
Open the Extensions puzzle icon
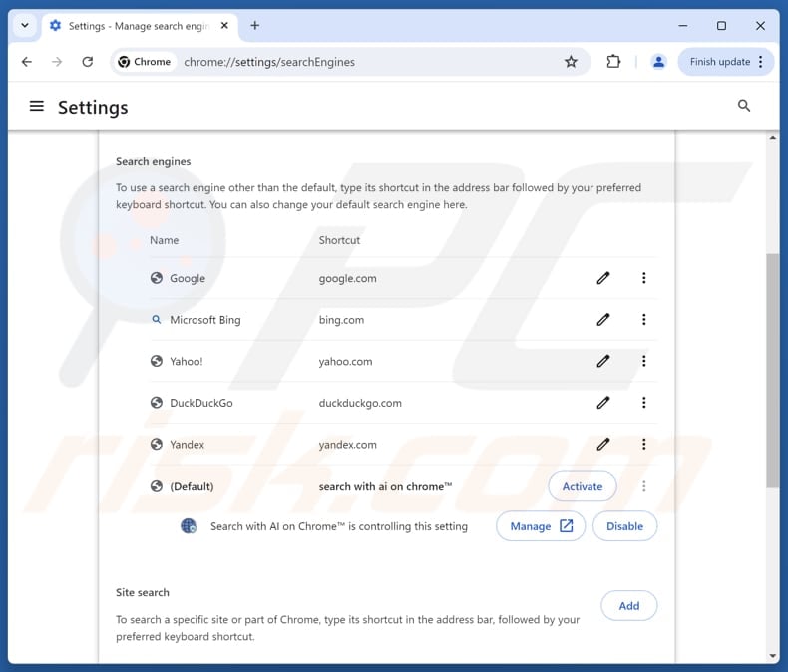(x=613, y=62)
